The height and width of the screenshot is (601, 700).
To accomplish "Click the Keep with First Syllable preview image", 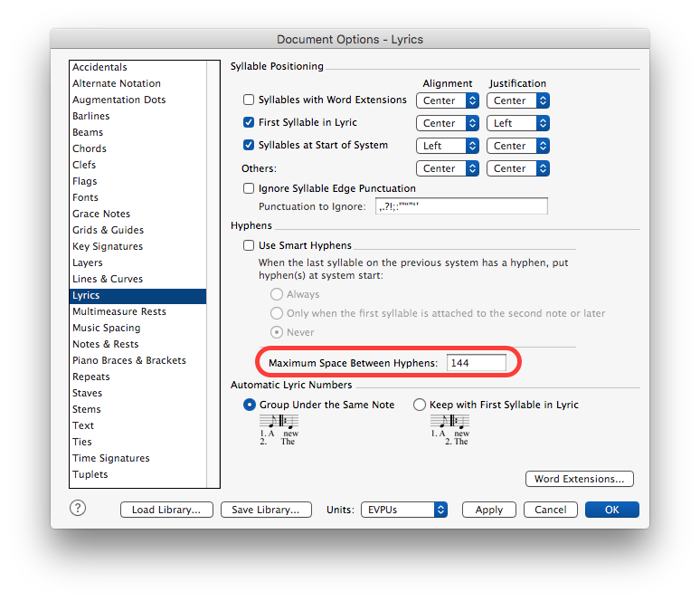I will (x=449, y=429).
